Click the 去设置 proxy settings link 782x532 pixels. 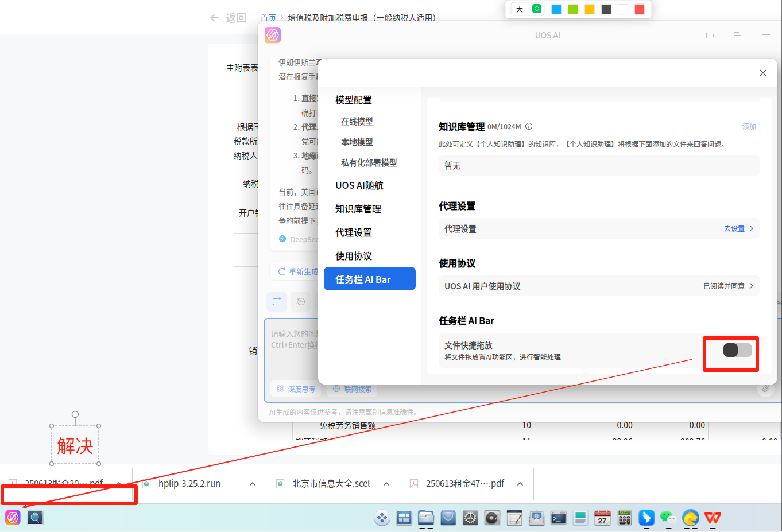click(x=738, y=228)
